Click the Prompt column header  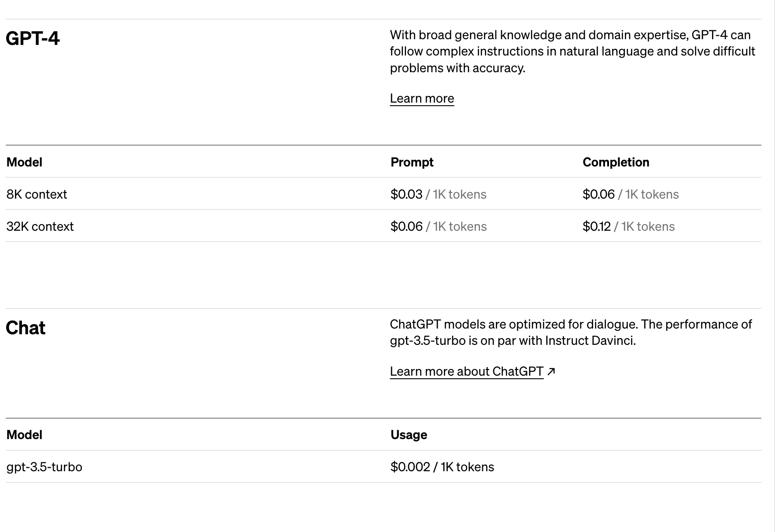[412, 162]
